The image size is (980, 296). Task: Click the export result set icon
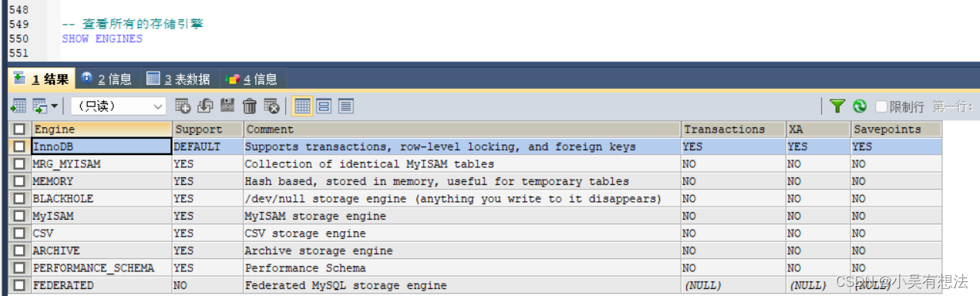[x=19, y=106]
